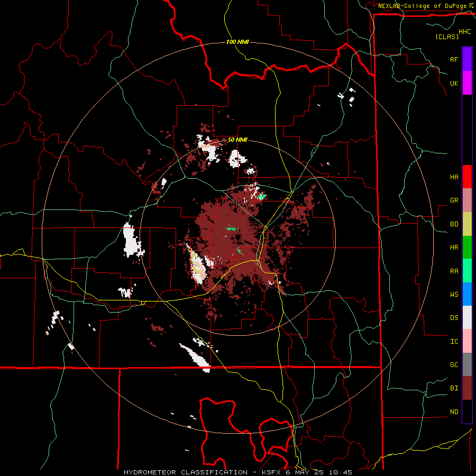Click the GR legend label

(454, 200)
